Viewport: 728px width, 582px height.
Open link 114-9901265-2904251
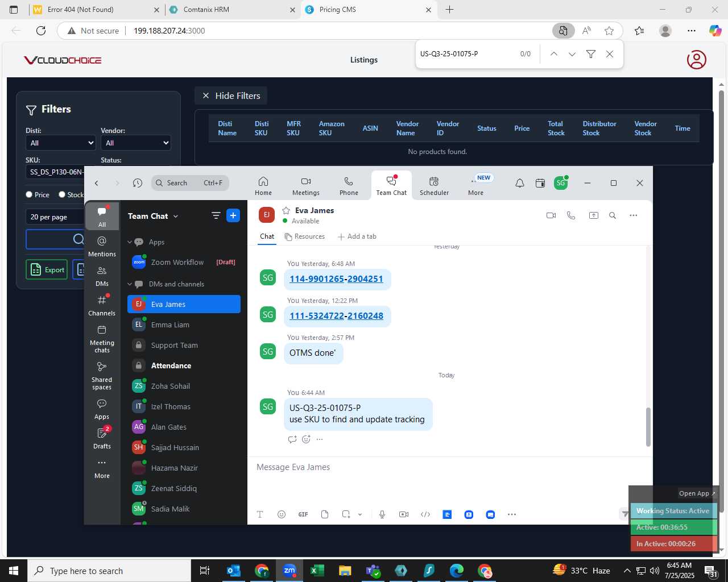coord(336,279)
